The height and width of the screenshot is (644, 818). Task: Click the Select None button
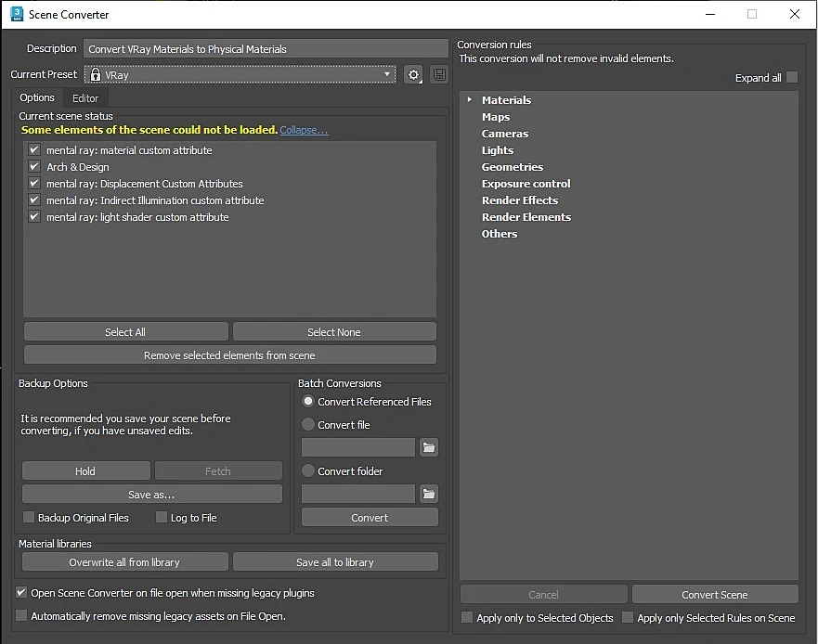coord(334,331)
